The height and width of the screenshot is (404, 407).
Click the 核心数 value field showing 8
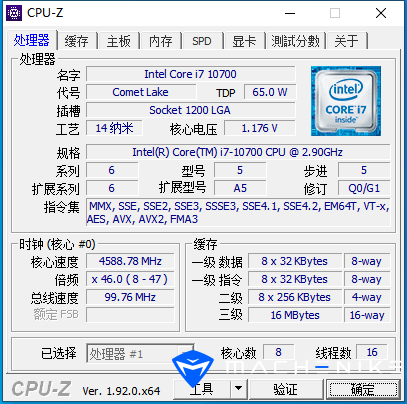pyautogui.click(x=278, y=352)
